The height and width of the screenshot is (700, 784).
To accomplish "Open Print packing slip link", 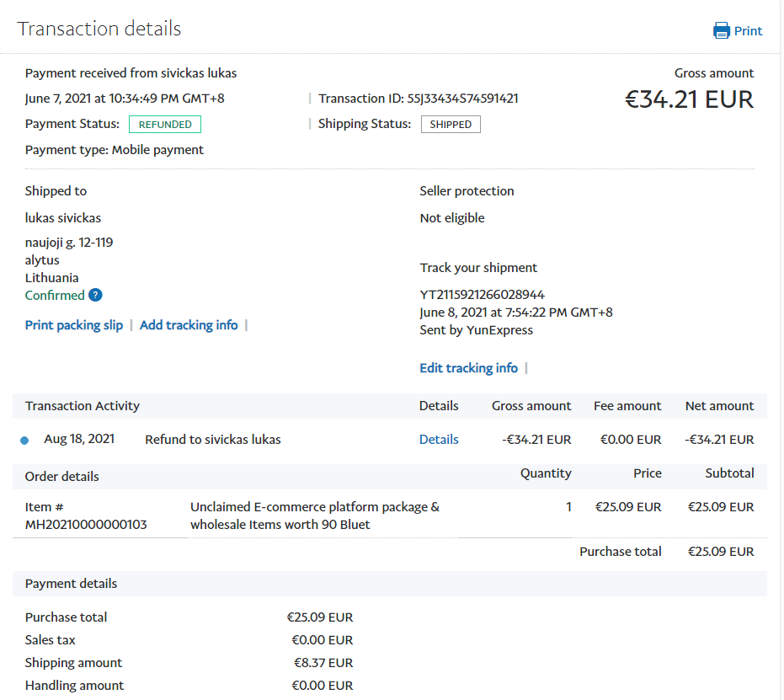I will 74,325.
